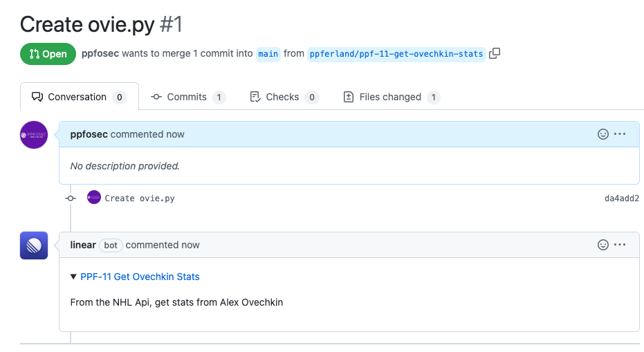The height and width of the screenshot is (352, 644).
Task: Open ppfosec author link in comment header
Action: click(x=89, y=134)
